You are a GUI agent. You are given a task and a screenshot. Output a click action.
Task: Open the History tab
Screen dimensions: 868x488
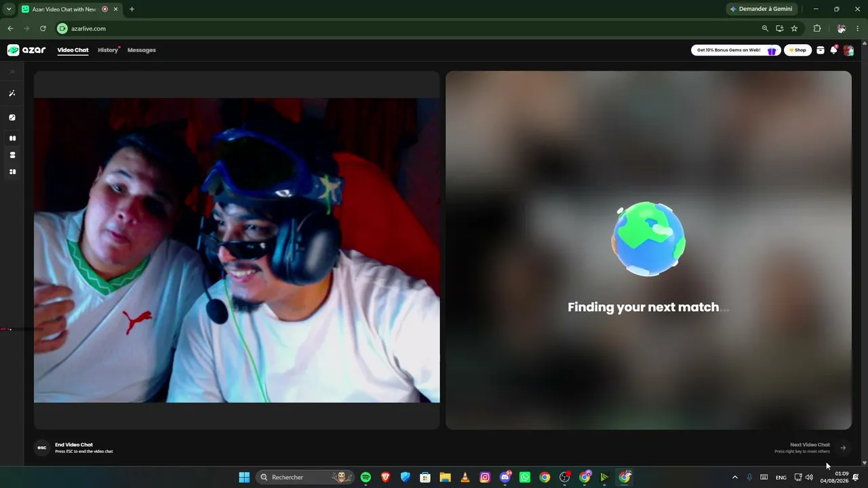pyautogui.click(x=108, y=50)
